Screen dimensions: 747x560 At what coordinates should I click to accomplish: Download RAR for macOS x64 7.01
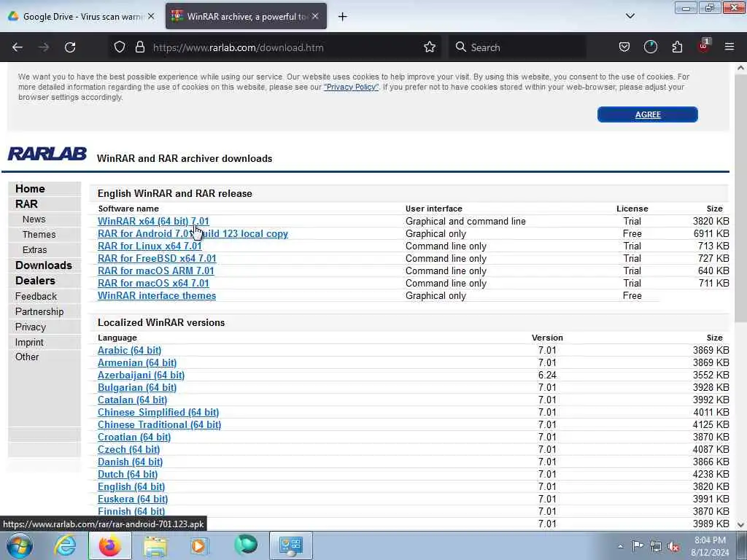pyautogui.click(x=153, y=284)
